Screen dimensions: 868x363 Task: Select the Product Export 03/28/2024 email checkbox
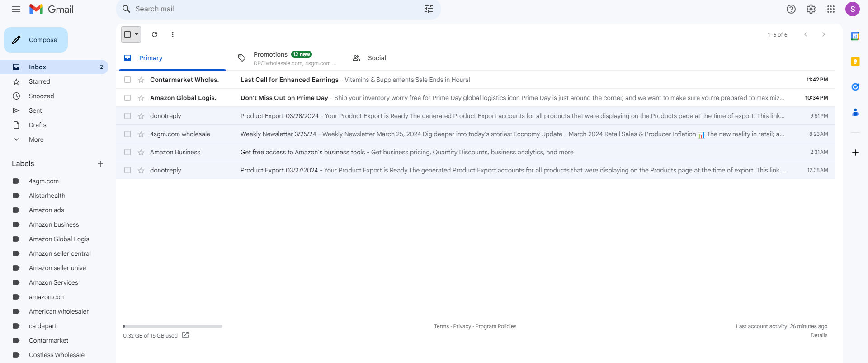127,116
